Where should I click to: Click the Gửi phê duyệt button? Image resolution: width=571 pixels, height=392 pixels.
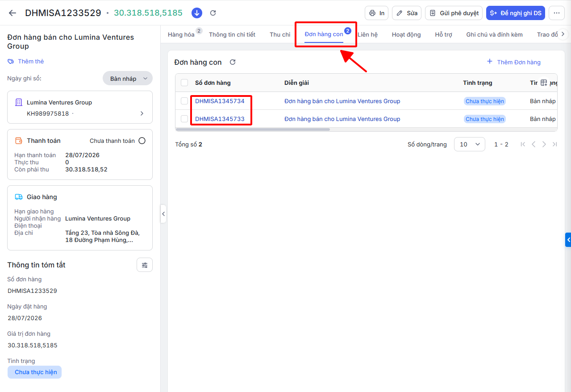(454, 13)
